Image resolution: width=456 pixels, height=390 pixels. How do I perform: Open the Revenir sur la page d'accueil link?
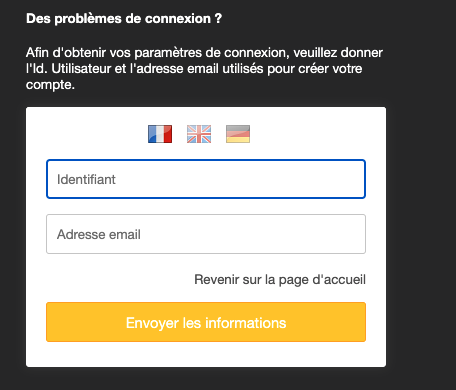click(x=280, y=280)
